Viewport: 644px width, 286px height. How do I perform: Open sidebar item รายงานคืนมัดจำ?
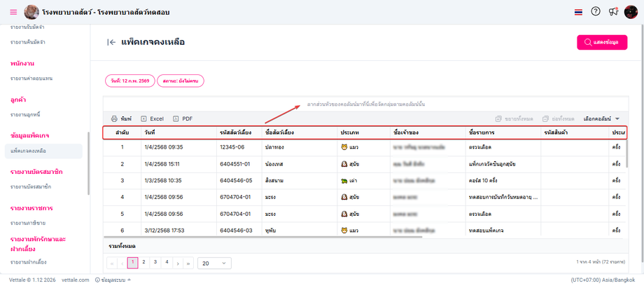point(27,42)
